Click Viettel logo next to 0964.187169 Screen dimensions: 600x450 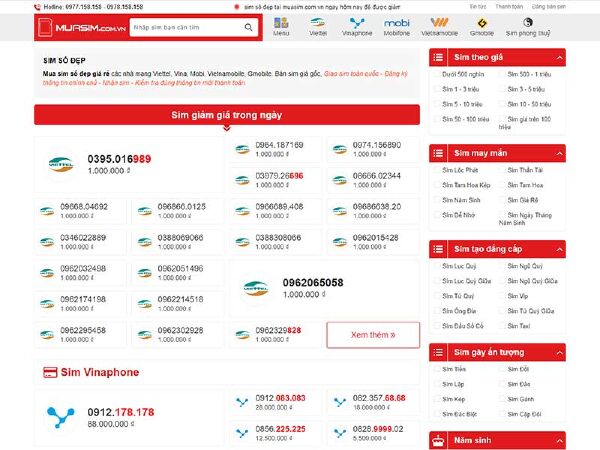pos(242,149)
